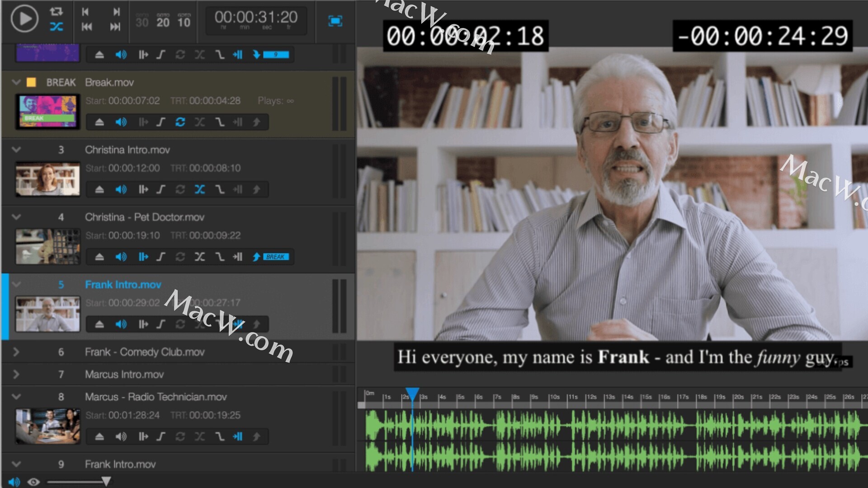
Task: Toggle shuffle icon on Christina Intro.mov
Action: [x=199, y=189]
